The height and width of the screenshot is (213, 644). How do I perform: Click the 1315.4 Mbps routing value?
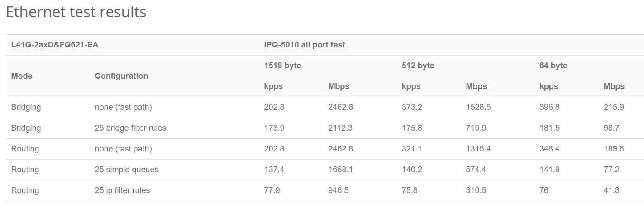pos(478,149)
